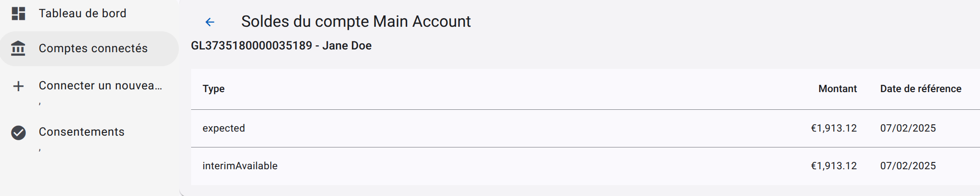980x196 pixels.
Task: Go back using the blue arrow
Action: point(210,22)
